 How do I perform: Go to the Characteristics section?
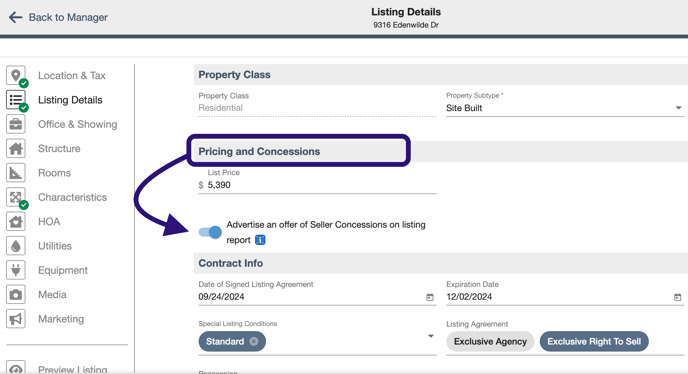click(x=72, y=197)
